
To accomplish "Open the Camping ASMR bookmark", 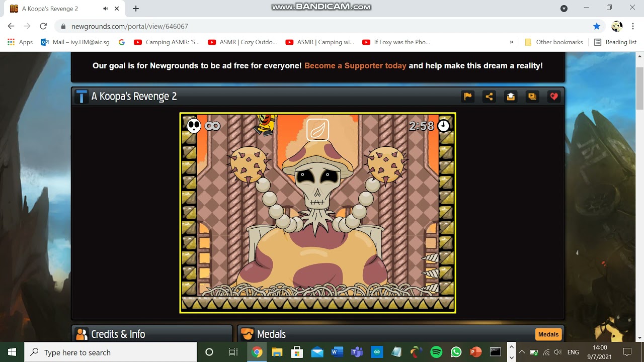I will (167, 42).
